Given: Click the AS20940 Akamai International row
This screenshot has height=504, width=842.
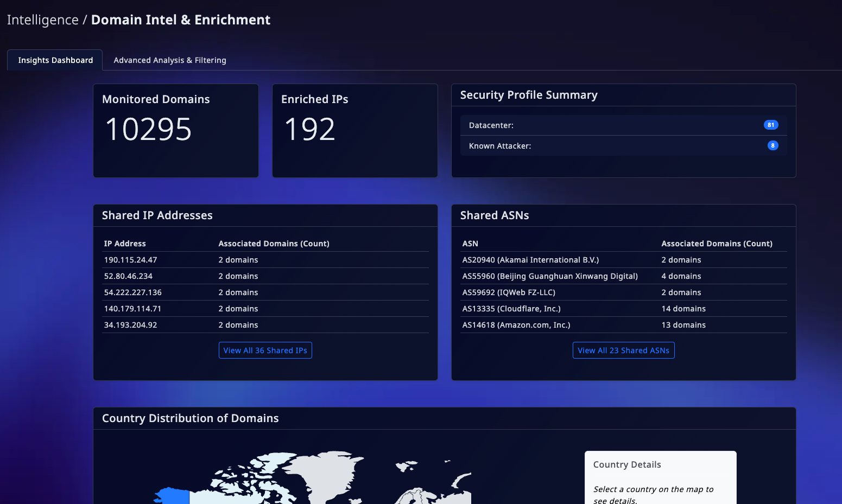Looking at the screenshot, I should [624, 260].
